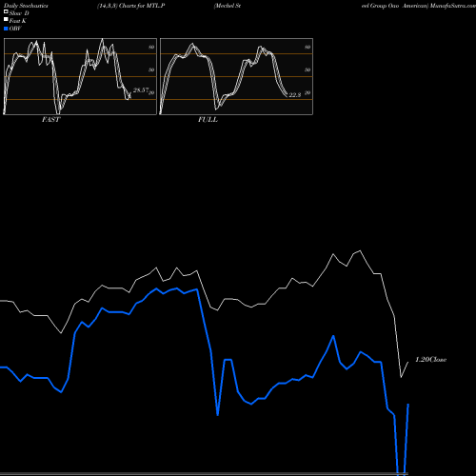Click the 28.57 value in FAST chart
476x476 pixels.
141,90
